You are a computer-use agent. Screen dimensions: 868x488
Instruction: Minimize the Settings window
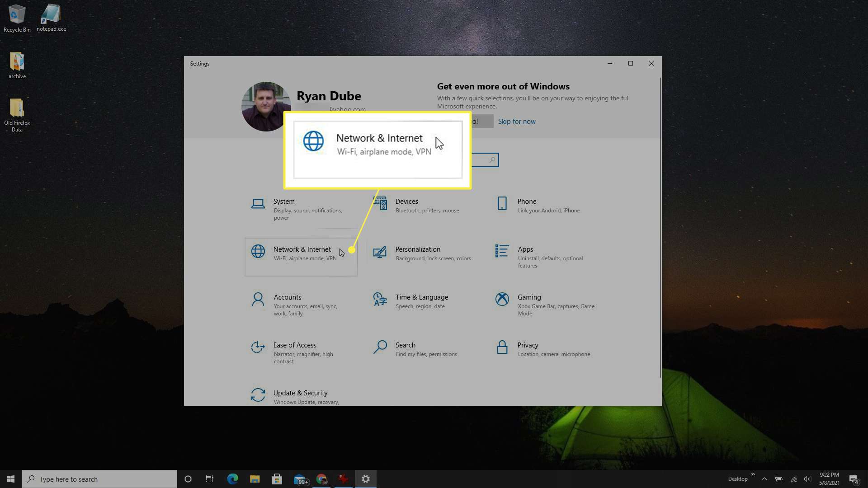pyautogui.click(x=610, y=63)
